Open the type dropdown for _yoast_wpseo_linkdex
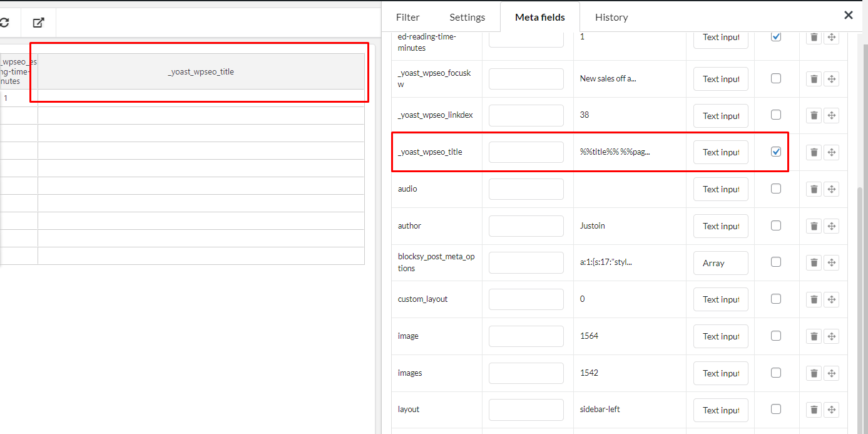The image size is (868, 434). coord(721,115)
